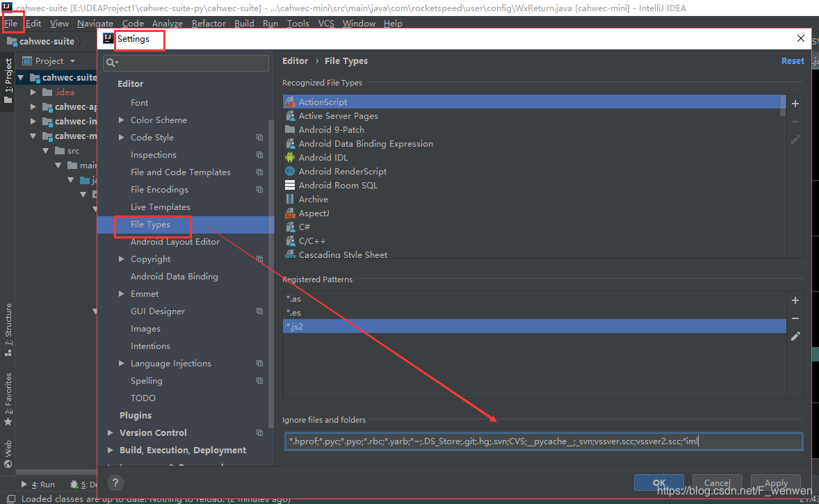Remove the selected registered pattern
819x504 pixels.
795,318
